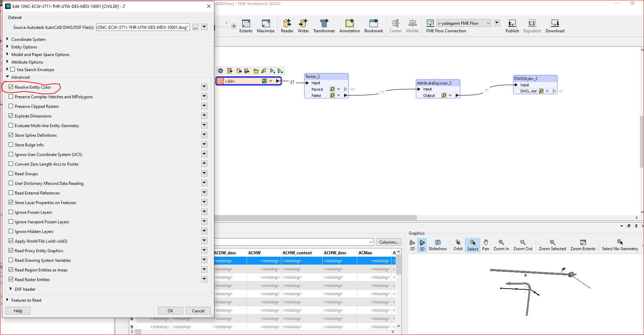Activate the Pan tool
This screenshot has width=644, height=335.
click(486, 245)
